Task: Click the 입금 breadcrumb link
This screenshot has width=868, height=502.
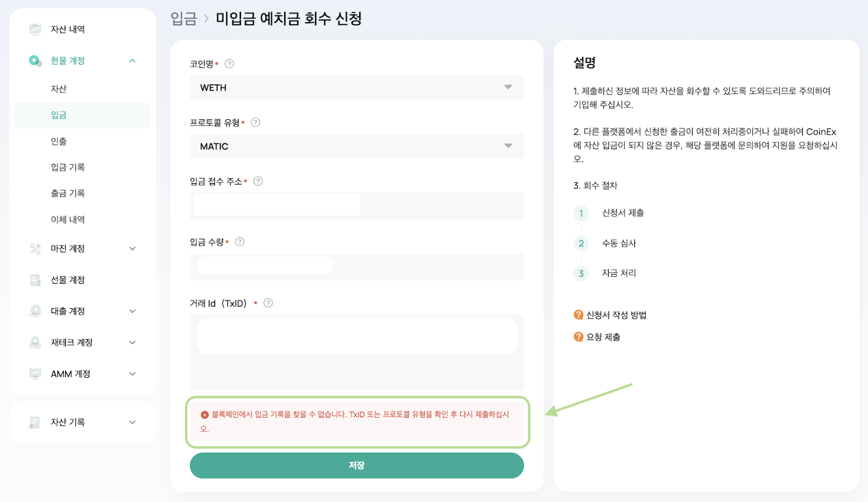Action: tap(183, 19)
